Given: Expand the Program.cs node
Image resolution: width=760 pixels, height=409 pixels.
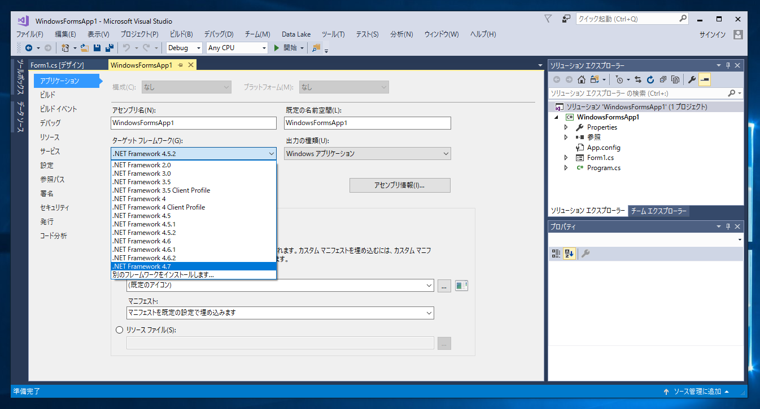Looking at the screenshot, I should [566, 168].
